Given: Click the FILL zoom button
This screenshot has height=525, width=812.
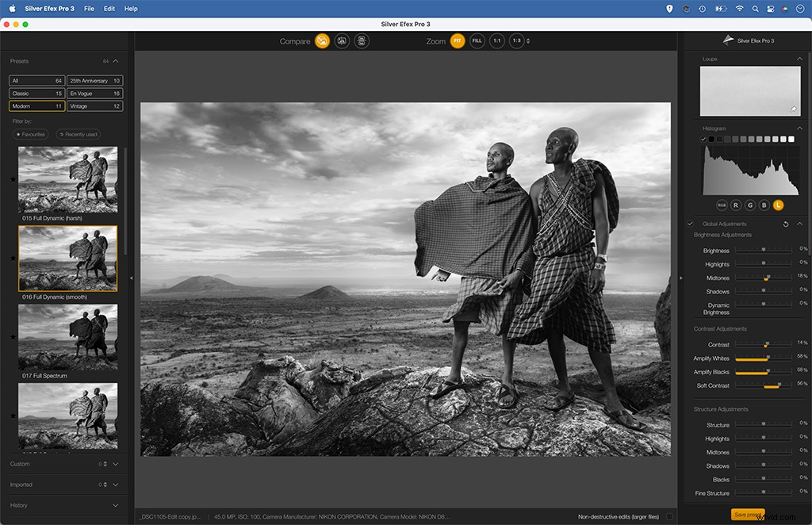Looking at the screenshot, I should [x=477, y=40].
